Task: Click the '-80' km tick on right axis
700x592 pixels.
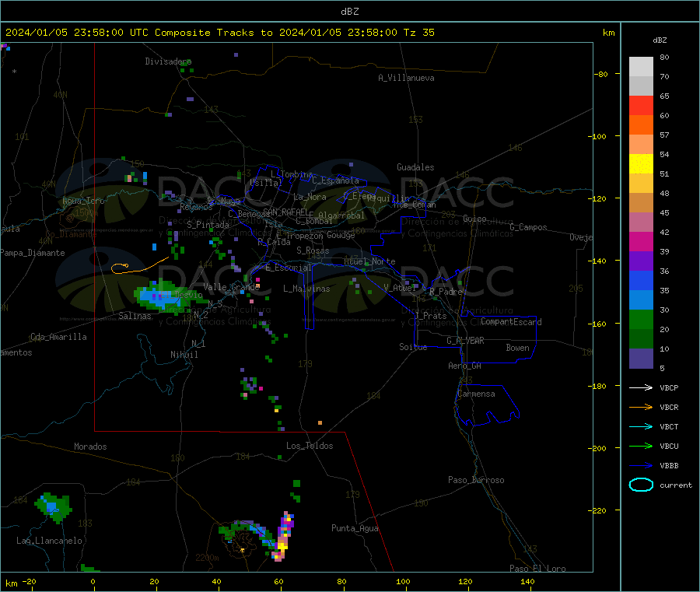Action: click(601, 74)
